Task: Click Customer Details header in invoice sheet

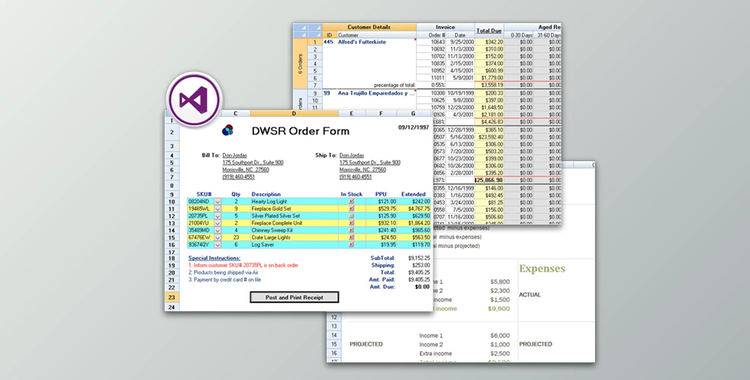Action: point(369,27)
